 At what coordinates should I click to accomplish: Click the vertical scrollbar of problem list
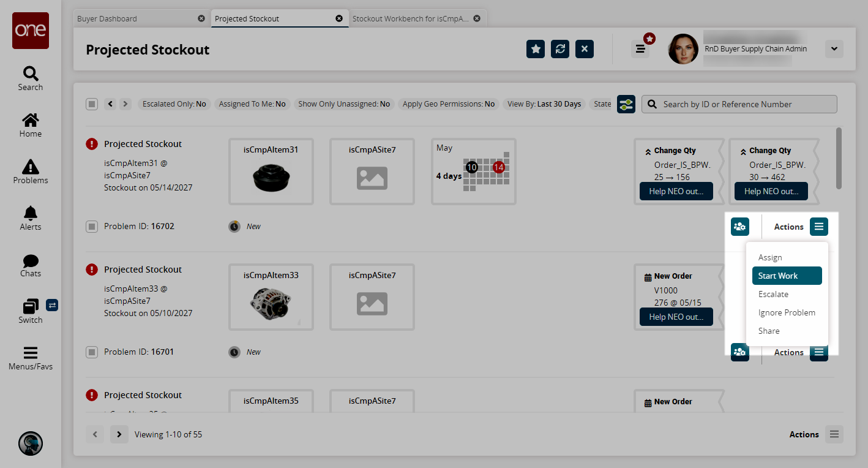click(839, 158)
